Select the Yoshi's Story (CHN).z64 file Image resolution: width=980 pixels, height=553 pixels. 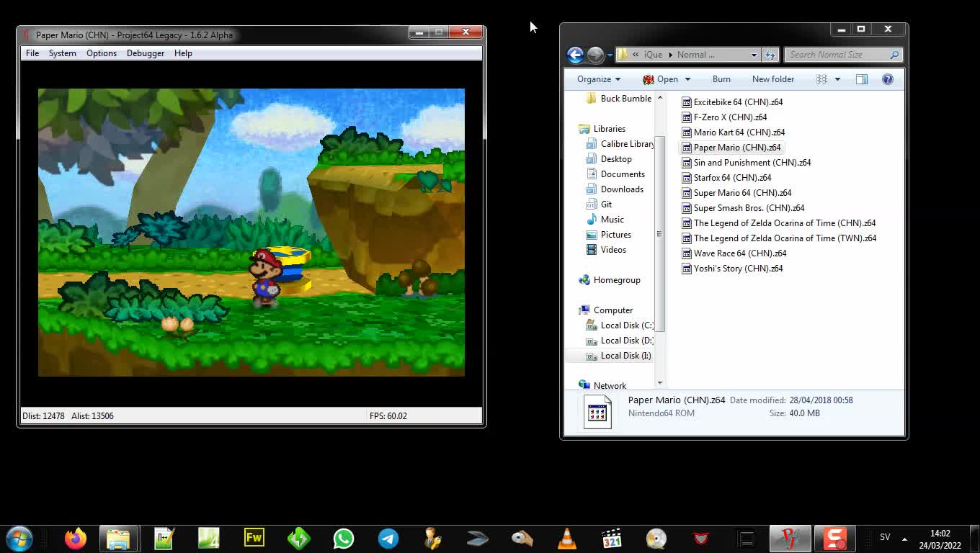(x=732, y=269)
